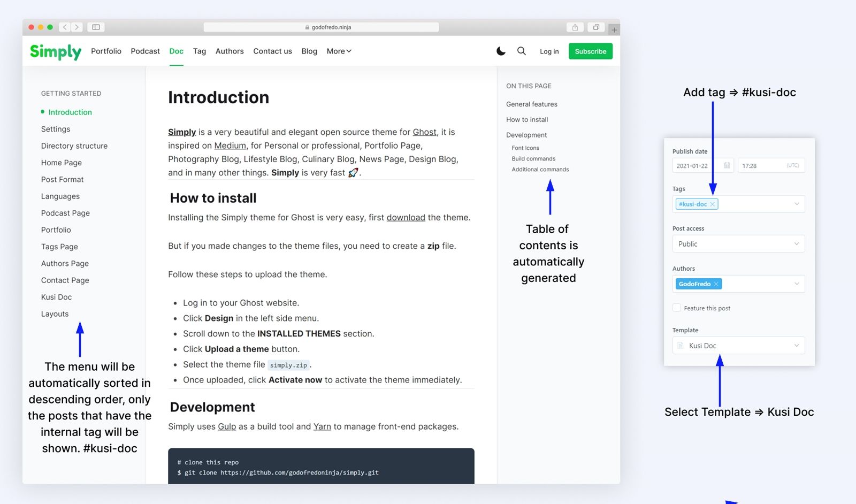Open Portfolio in the doc sidebar
The width and height of the screenshot is (856, 504).
click(56, 230)
